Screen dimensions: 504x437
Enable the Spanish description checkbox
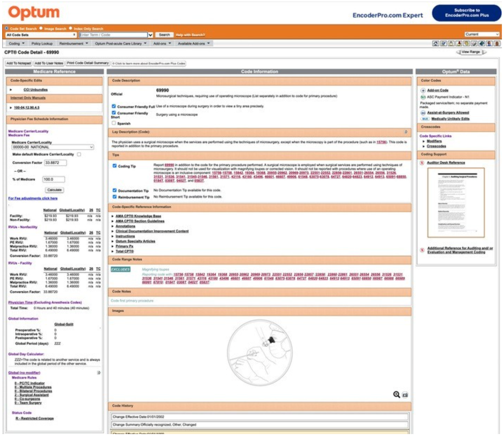tap(114, 123)
